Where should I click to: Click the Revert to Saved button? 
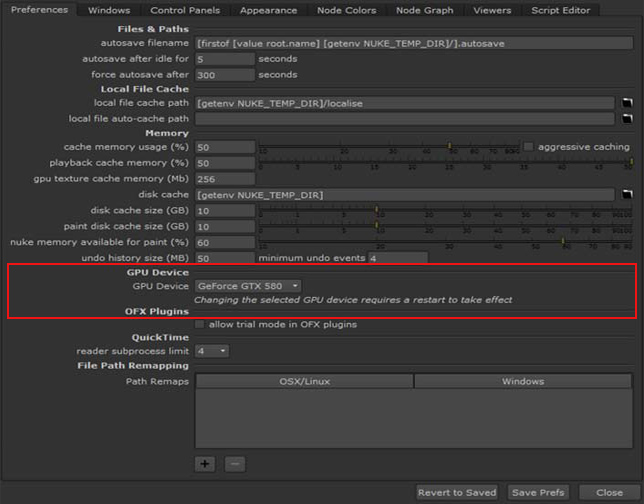457,492
